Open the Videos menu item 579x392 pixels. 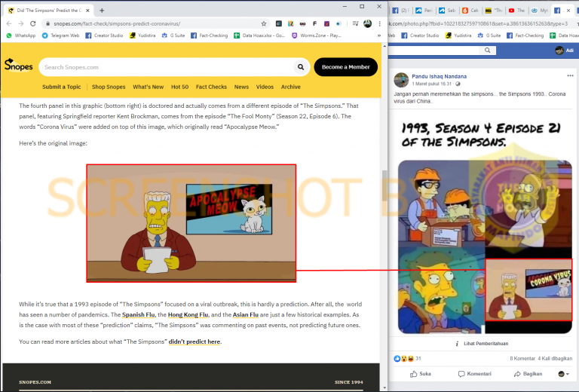265,87
